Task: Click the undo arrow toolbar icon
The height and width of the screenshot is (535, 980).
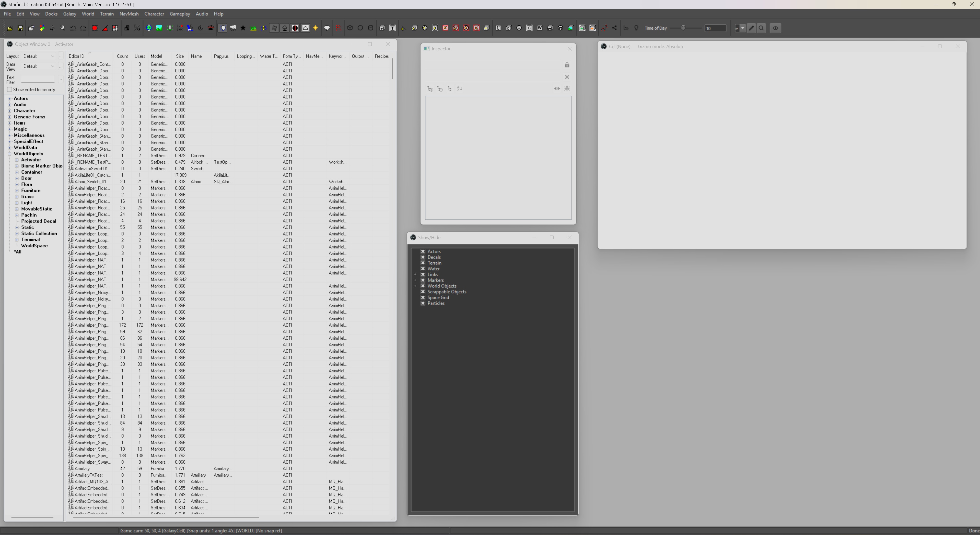Action: 73,28
